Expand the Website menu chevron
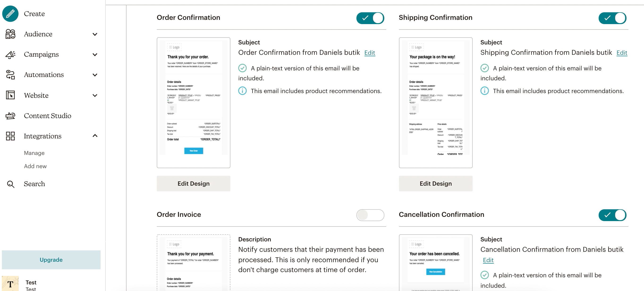This screenshot has width=644, height=291. click(95, 95)
